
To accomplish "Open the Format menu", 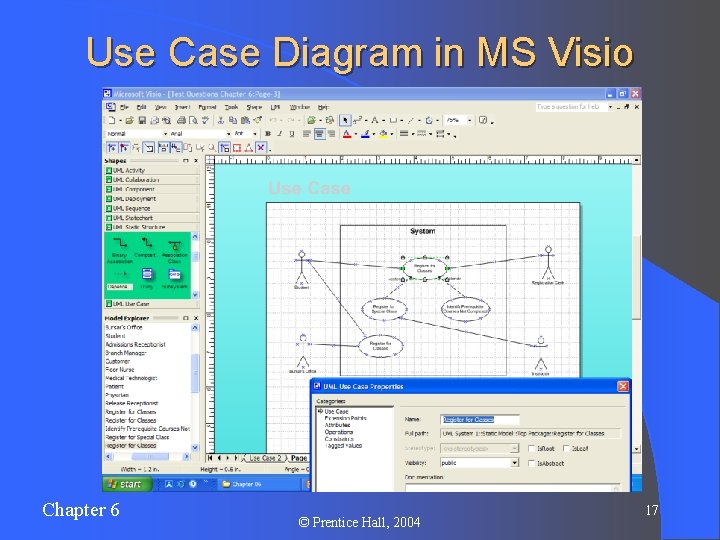I will (x=207, y=107).
